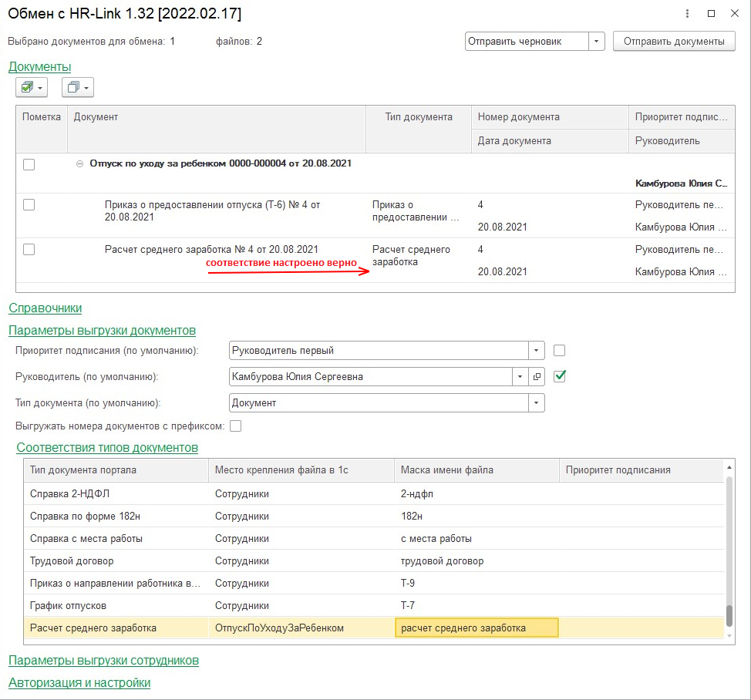Enable Выгружать номера документов с префиксом
The height and width of the screenshot is (700, 751).
[236, 426]
